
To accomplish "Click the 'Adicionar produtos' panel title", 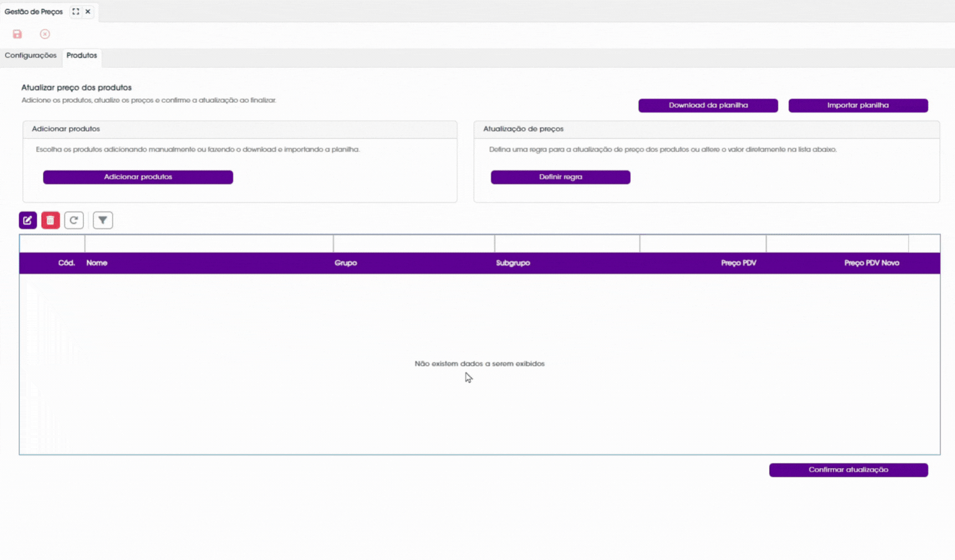I will [66, 129].
